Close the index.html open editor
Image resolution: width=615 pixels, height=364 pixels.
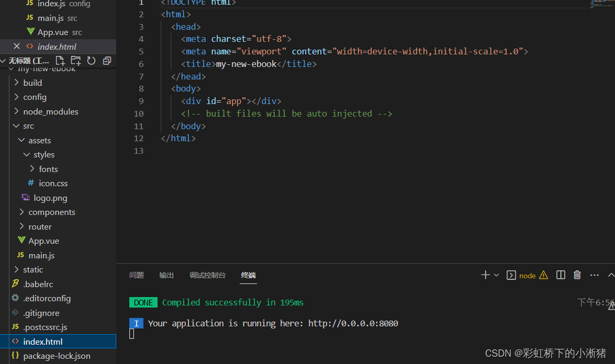16,46
